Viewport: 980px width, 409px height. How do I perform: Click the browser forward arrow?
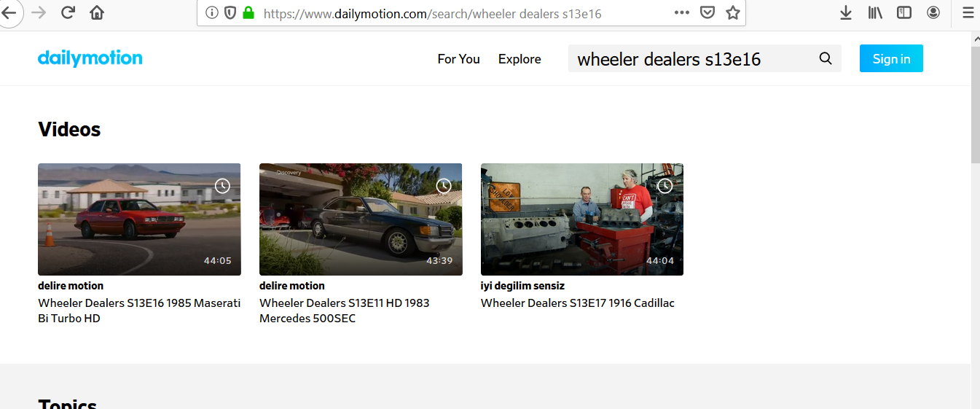point(39,12)
